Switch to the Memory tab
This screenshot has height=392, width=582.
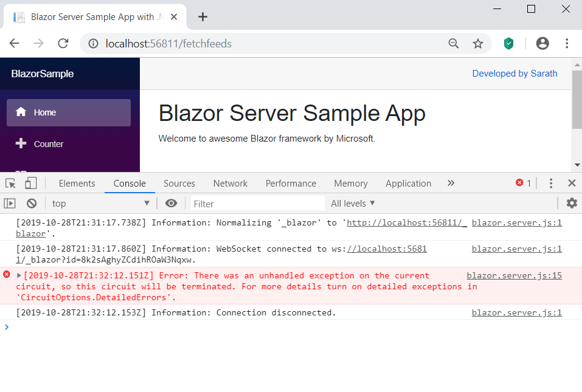coord(351,184)
